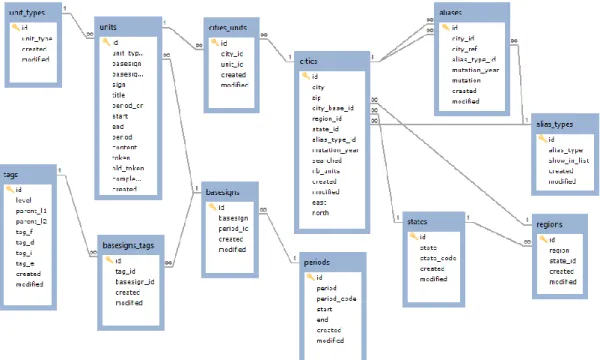This screenshot has height=360, width=600.
Task: Select the basesign_id field in basesigns_tags
Action: (135, 282)
